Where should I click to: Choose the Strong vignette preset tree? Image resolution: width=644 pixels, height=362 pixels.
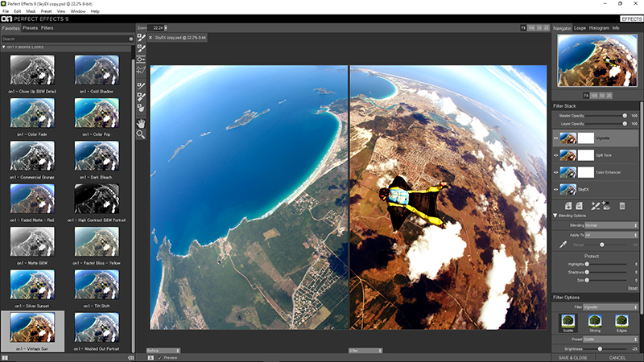595,323
